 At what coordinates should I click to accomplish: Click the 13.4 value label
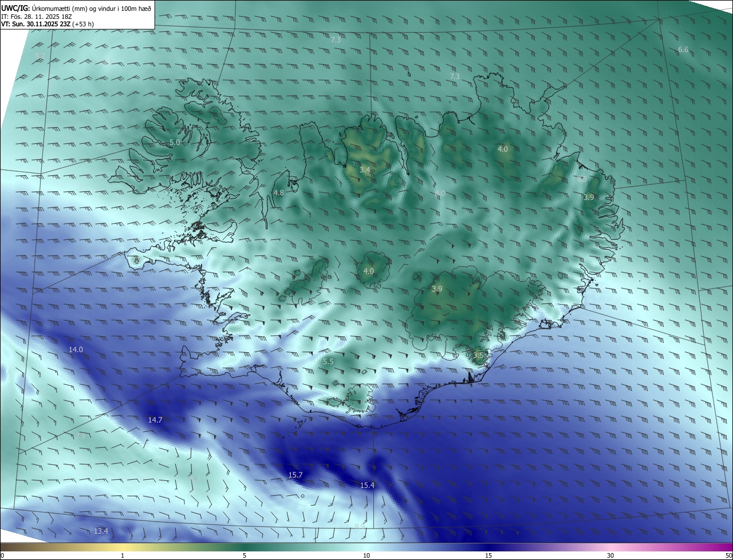coord(101,531)
